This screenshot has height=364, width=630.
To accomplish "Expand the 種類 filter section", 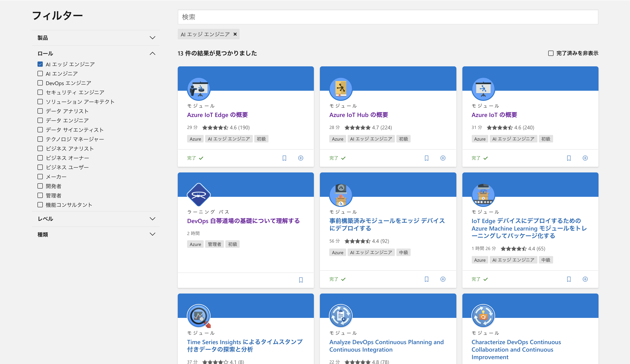I will click(x=96, y=234).
